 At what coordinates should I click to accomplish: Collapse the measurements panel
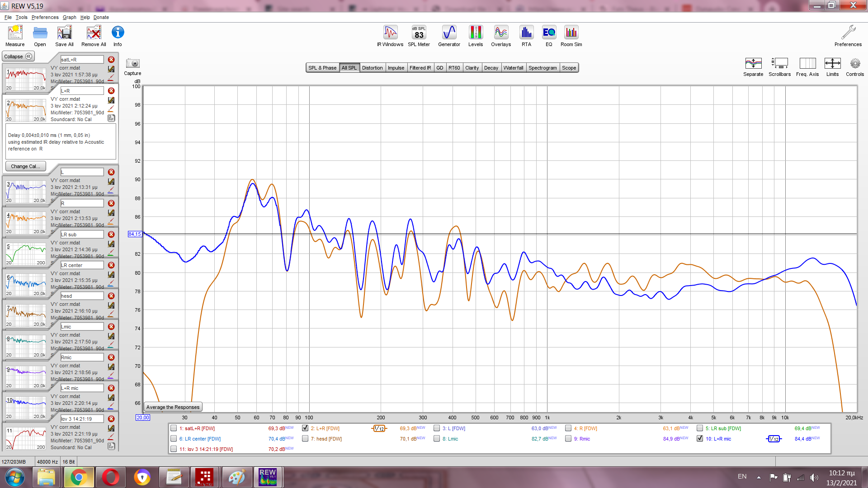(18, 56)
